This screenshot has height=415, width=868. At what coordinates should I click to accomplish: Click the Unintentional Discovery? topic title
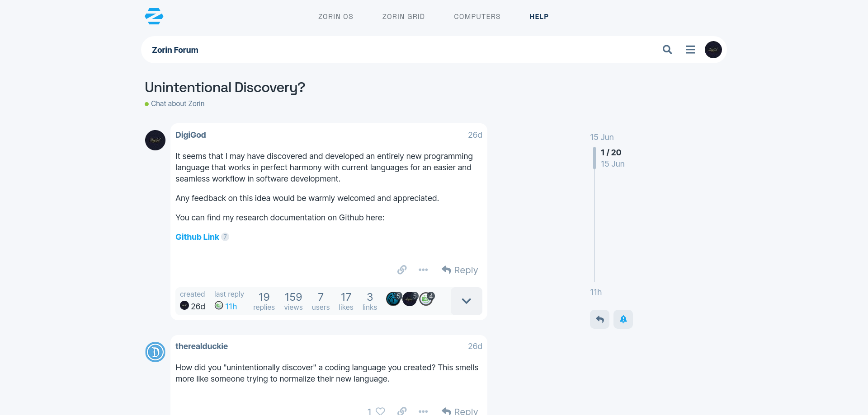click(225, 87)
